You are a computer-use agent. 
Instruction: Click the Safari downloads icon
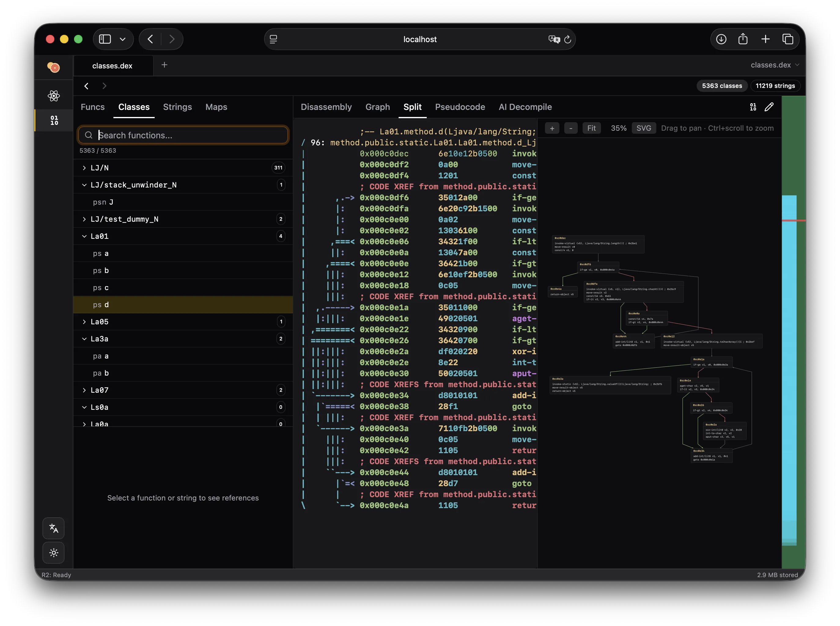[721, 39]
